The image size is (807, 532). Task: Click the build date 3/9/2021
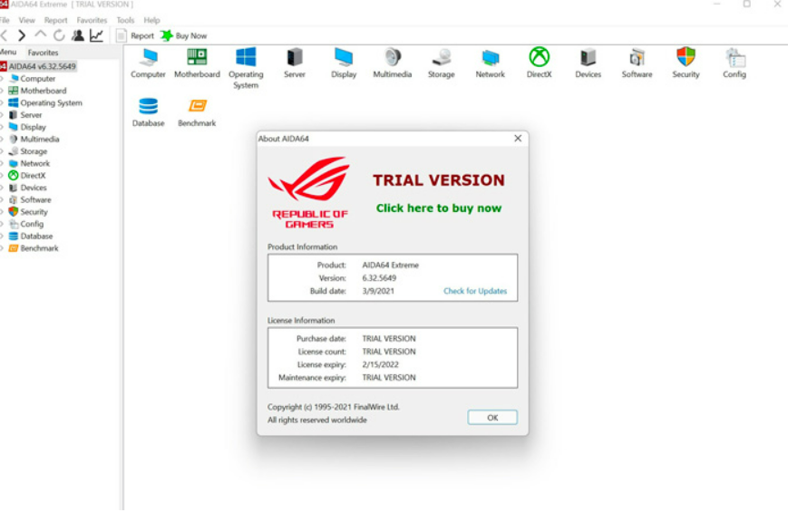(378, 291)
